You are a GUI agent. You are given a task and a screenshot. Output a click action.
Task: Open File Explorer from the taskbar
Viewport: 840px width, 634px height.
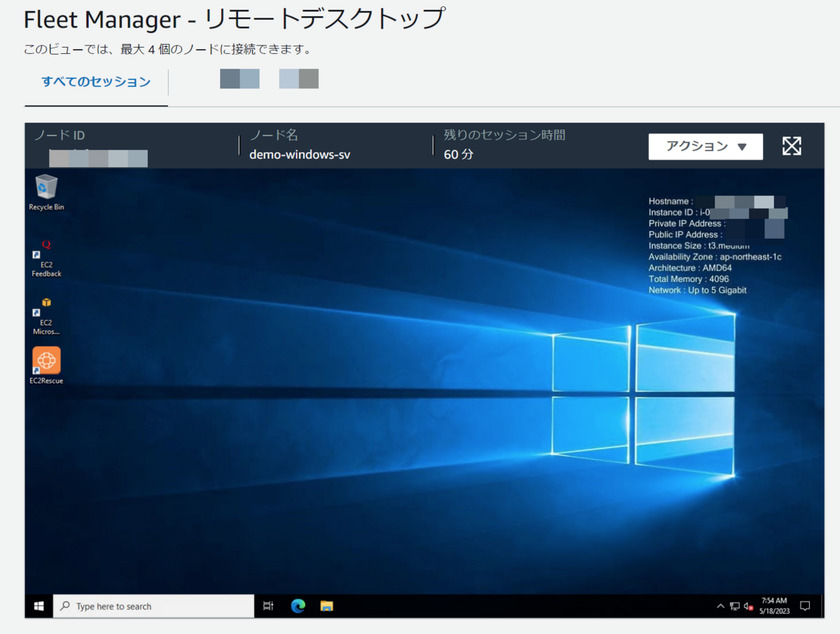326,606
